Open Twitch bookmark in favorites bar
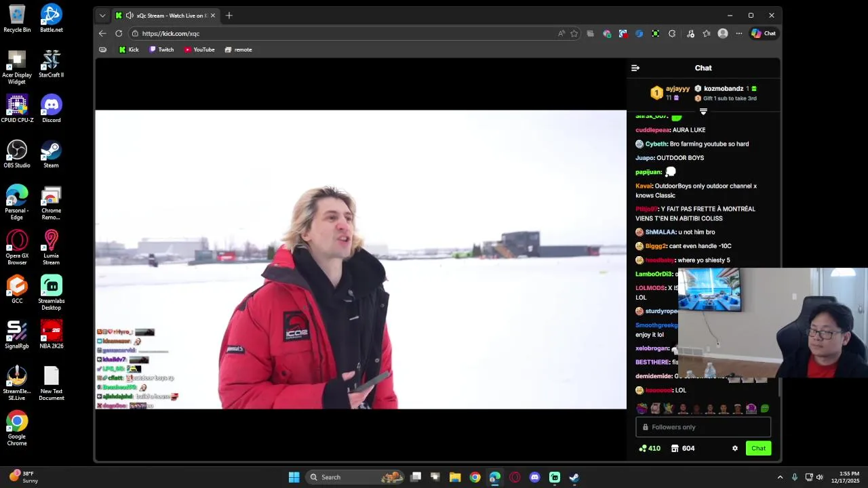 [161, 49]
